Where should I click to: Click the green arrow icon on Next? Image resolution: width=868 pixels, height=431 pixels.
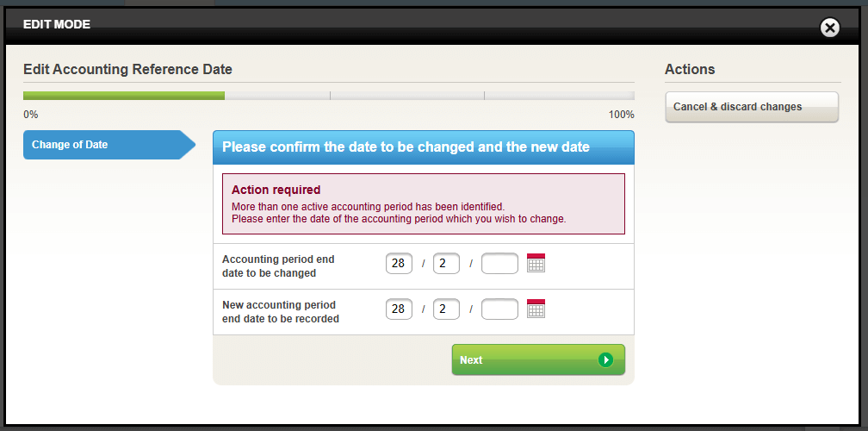[x=605, y=359]
